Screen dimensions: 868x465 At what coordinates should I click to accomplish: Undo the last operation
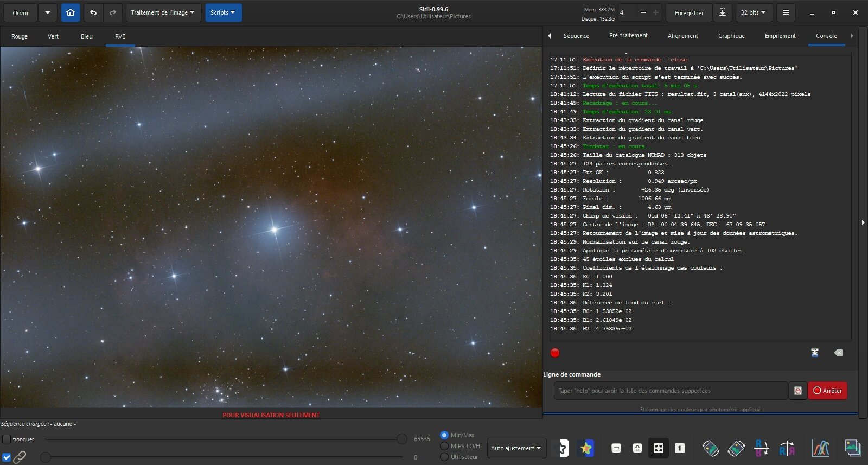click(93, 12)
